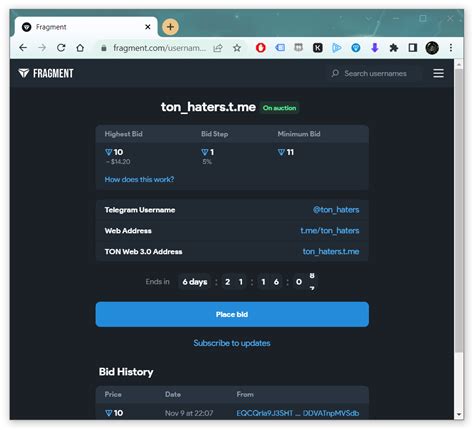Click the 6 days countdown box

click(x=195, y=282)
